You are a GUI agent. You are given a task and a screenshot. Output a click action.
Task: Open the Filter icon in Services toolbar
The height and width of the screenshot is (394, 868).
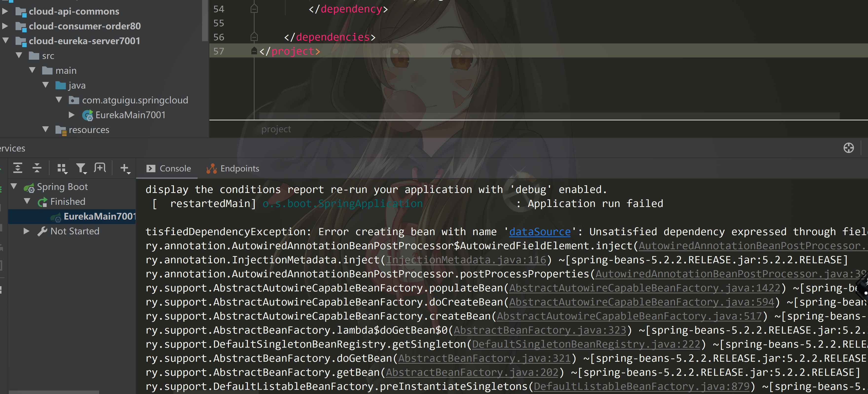tap(81, 168)
